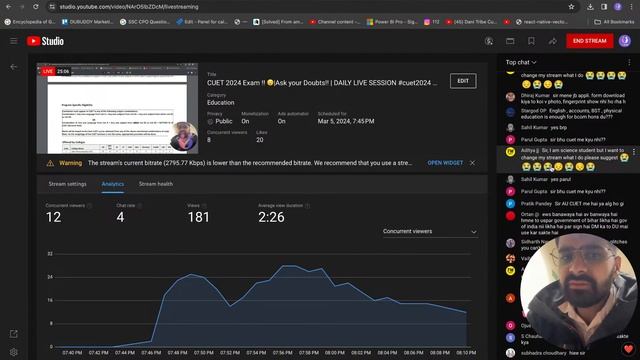Click the scheduled date Mar 5, 2024
640x360 pixels.
point(346,121)
